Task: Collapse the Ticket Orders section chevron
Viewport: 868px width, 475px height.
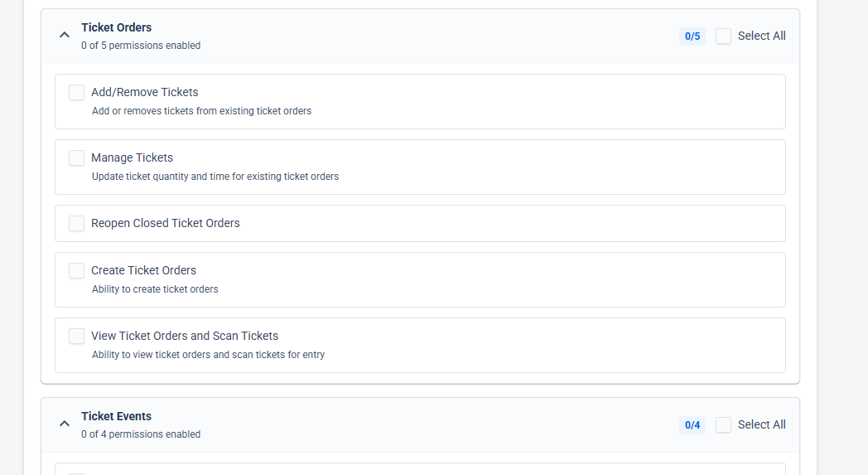Action: [x=65, y=35]
